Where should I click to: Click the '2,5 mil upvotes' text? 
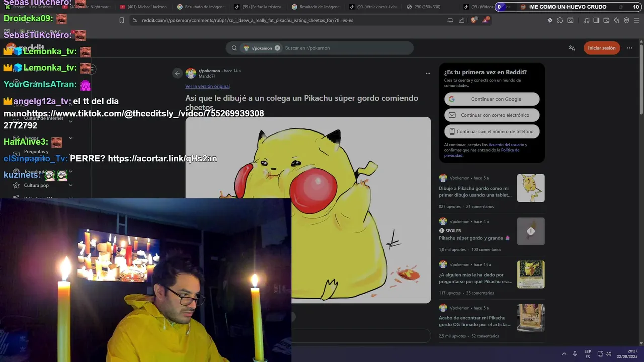[x=452, y=336]
